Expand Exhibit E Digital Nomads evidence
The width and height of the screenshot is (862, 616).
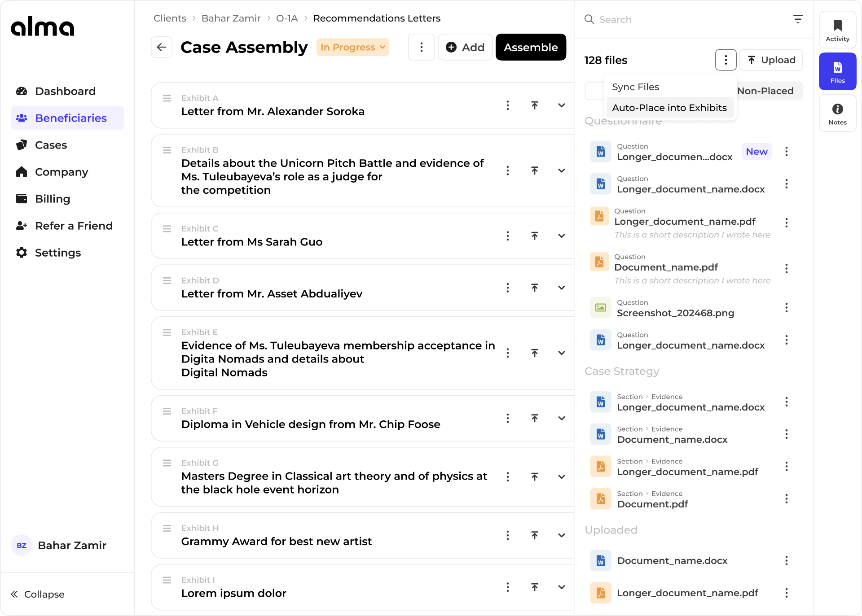(562, 353)
